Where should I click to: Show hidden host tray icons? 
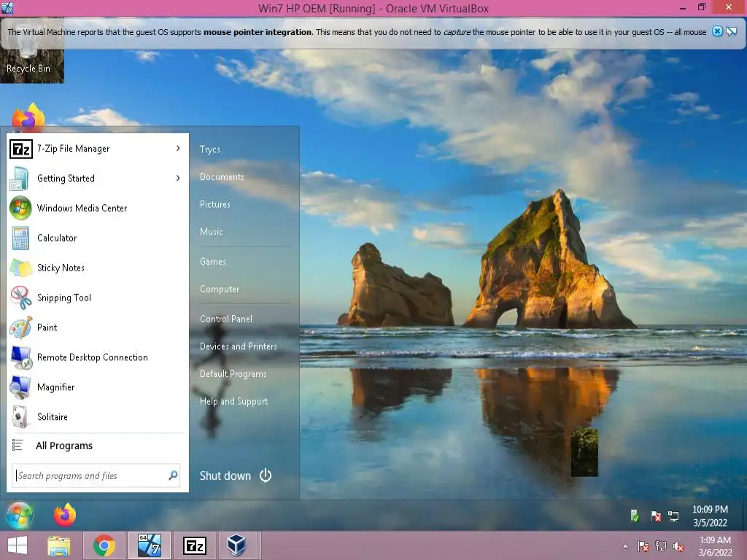[625, 546]
